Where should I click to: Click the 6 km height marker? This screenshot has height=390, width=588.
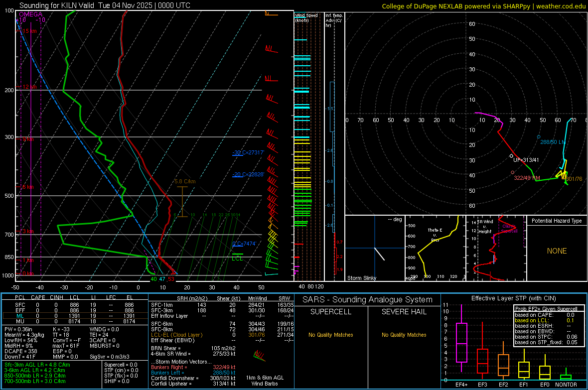(28, 187)
